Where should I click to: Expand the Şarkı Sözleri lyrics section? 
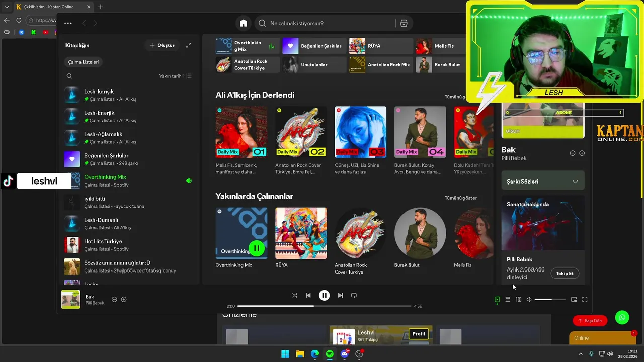click(543, 182)
